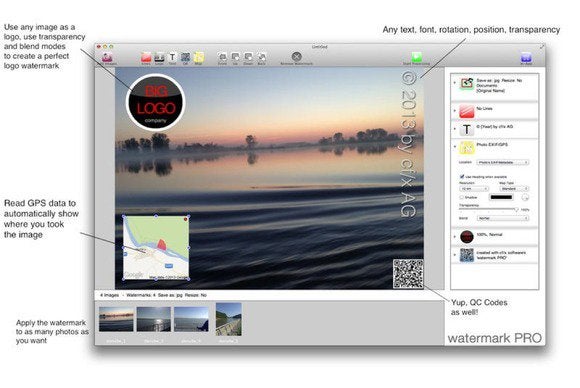Open the Location dropdown

tap(503, 162)
